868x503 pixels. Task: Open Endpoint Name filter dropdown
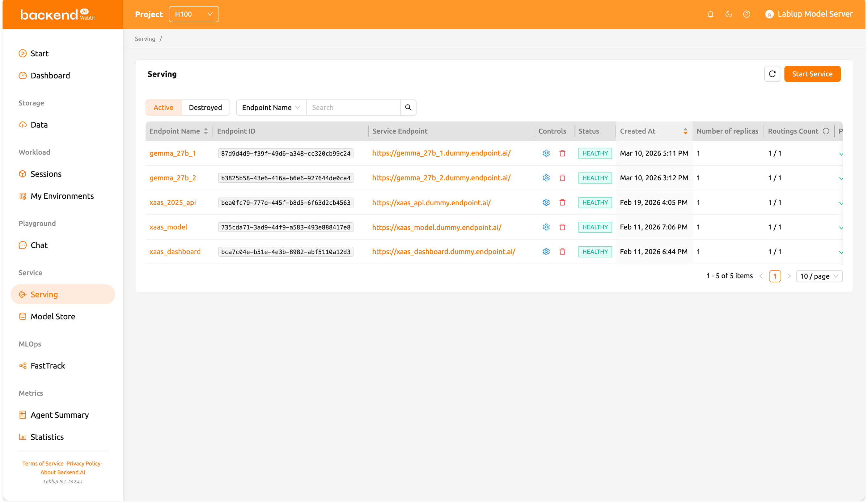pyautogui.click(x=271, y=108)
